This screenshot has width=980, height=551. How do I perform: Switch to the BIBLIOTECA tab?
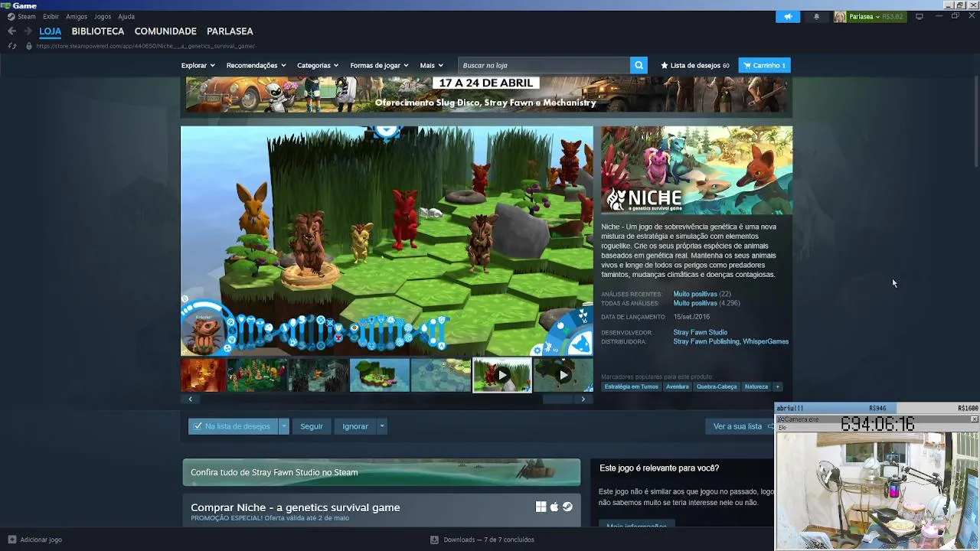click(98, 31)
